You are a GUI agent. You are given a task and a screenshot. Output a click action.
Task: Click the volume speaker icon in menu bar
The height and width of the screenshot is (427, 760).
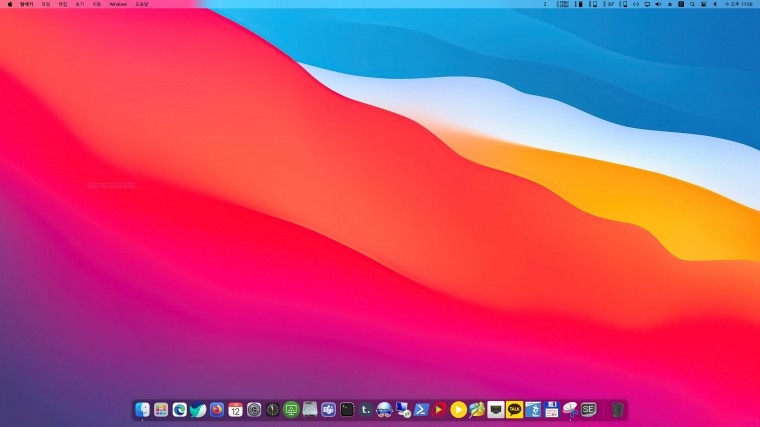[658, 4]
